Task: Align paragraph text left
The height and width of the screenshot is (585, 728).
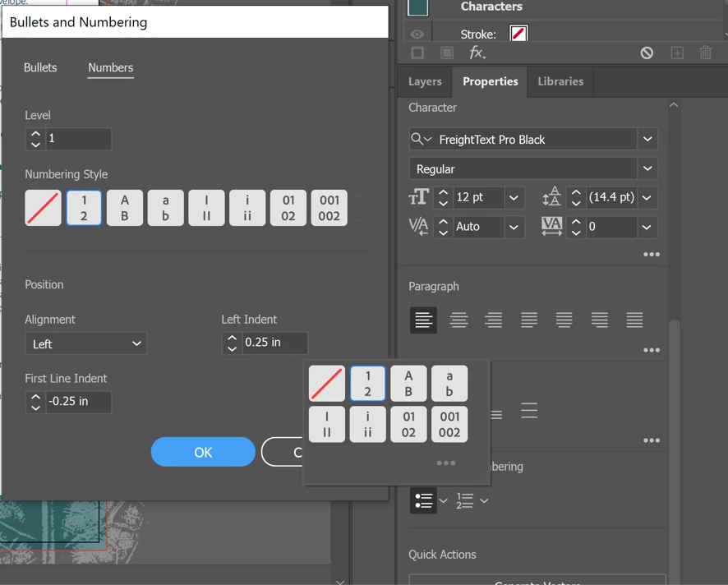Action: [x=423, y=320]
